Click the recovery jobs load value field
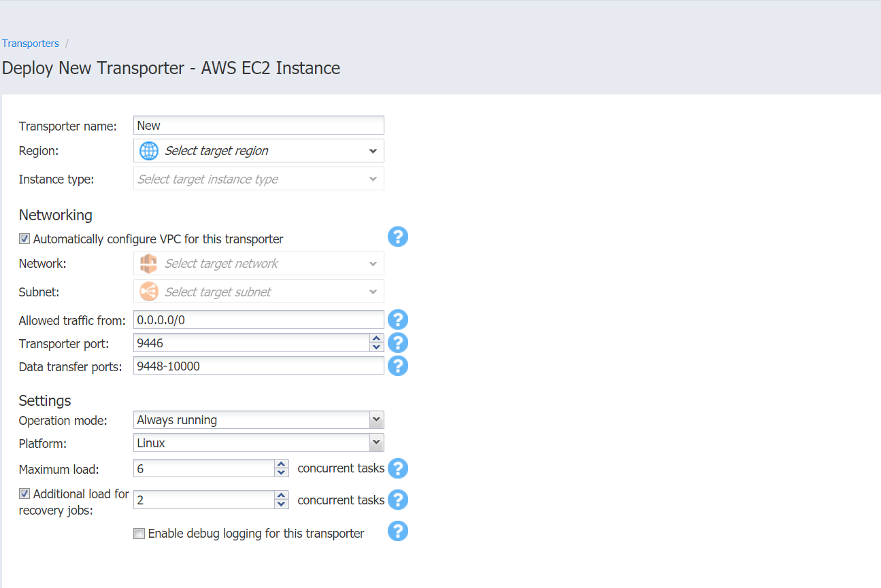 click(x=204, y=500)
